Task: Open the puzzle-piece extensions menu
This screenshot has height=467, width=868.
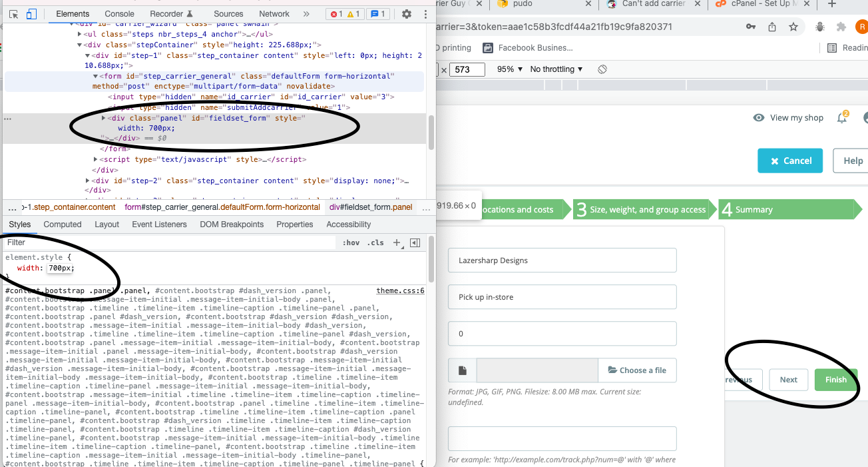Action: click(x=841, y=27)
